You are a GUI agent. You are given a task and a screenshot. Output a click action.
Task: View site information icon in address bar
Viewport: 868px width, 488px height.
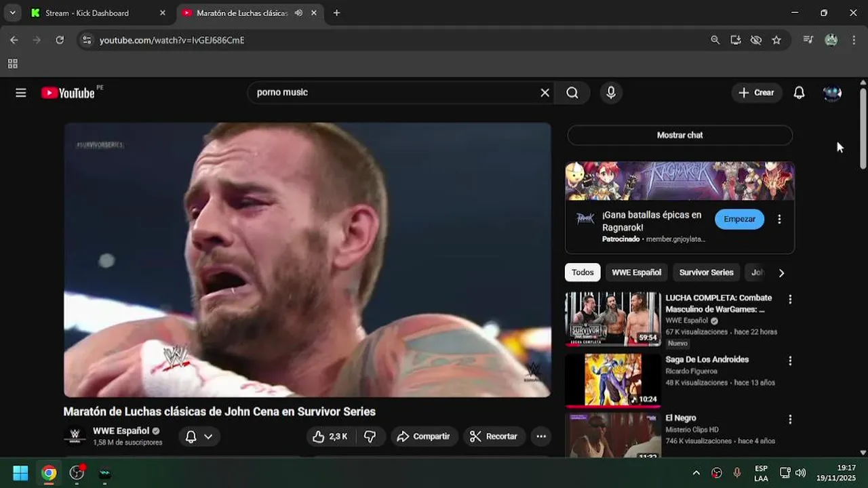coord(86,40)
